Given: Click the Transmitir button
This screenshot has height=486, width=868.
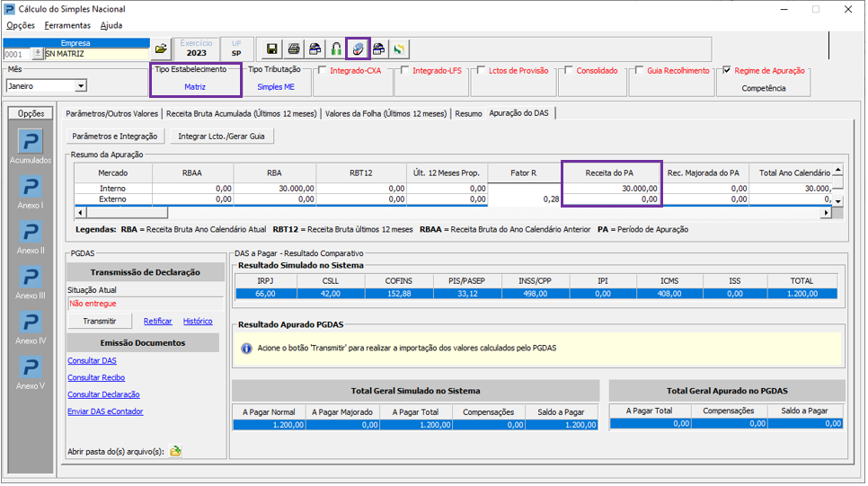Looking at the screenshot, I should [100, 321].
